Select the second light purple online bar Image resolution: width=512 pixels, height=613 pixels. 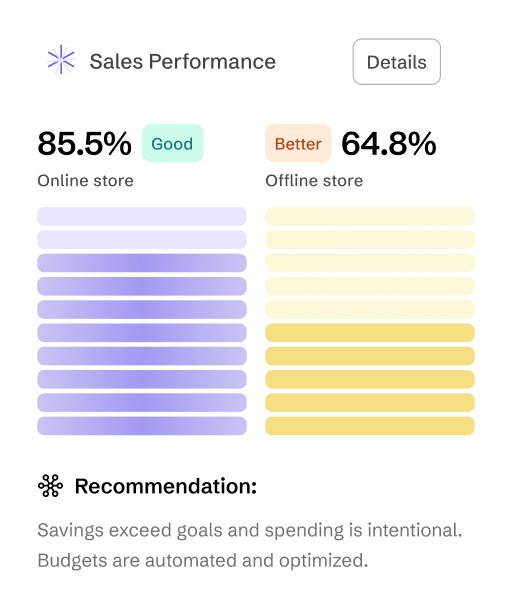click(142, 240)
